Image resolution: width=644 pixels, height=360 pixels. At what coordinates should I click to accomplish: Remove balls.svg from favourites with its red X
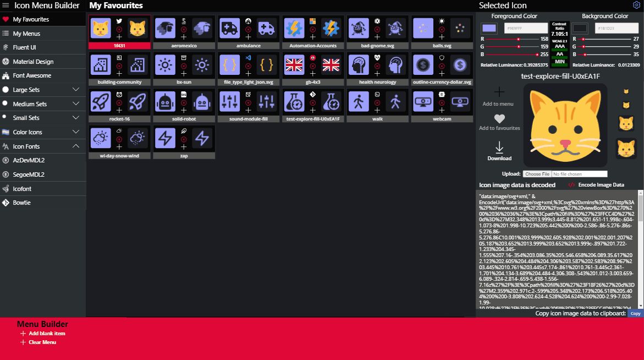click(442, 30)
